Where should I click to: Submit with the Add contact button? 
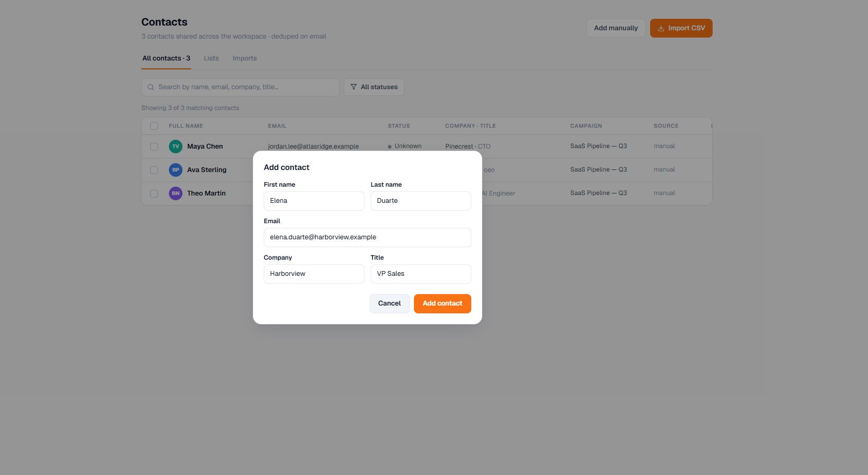pos(442,303)
